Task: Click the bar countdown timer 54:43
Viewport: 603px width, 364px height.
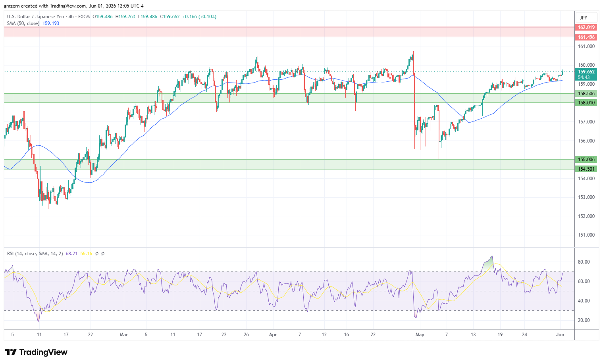Action: pos(584,77)
